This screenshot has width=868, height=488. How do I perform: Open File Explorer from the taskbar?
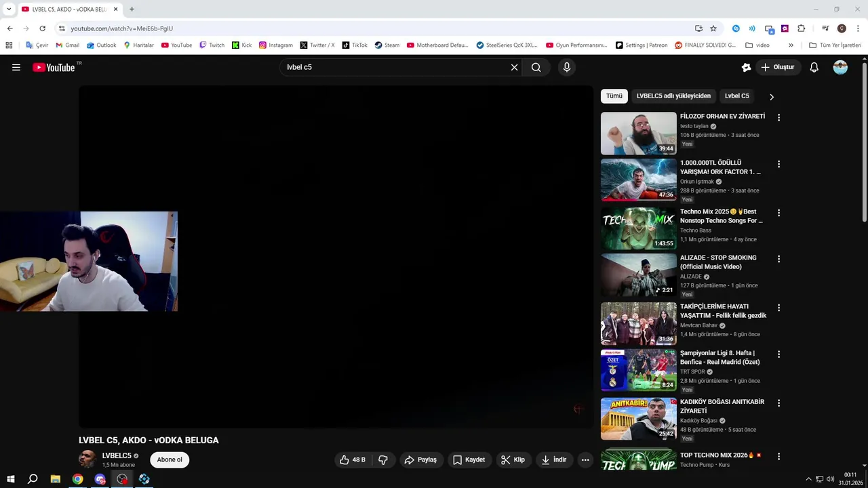(55, 479)
